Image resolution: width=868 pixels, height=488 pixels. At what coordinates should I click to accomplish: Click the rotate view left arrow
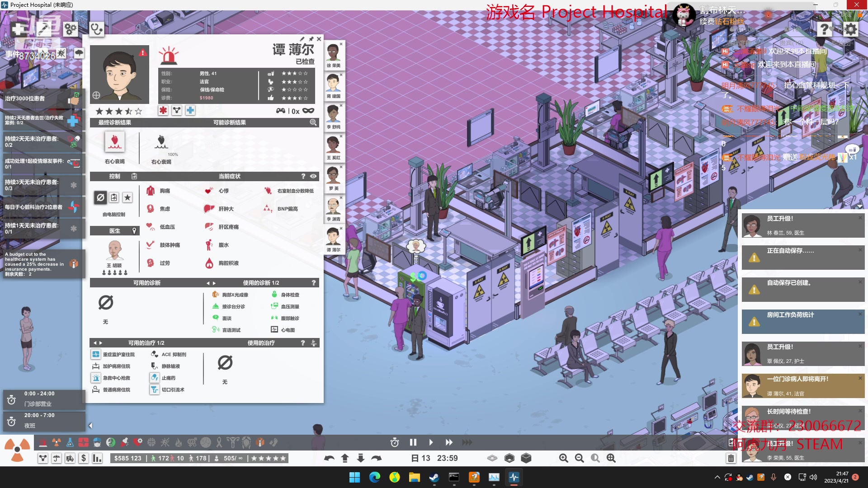(329, 458)
